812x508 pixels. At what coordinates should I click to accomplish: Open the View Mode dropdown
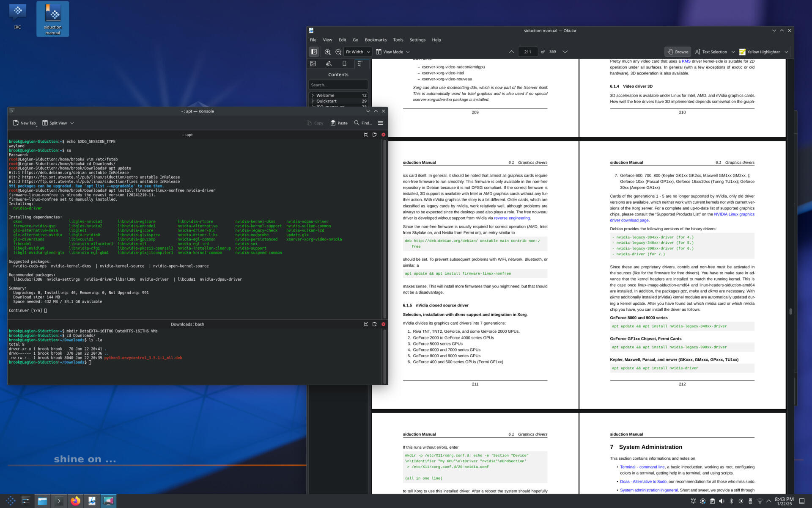(x=393, y=52)
